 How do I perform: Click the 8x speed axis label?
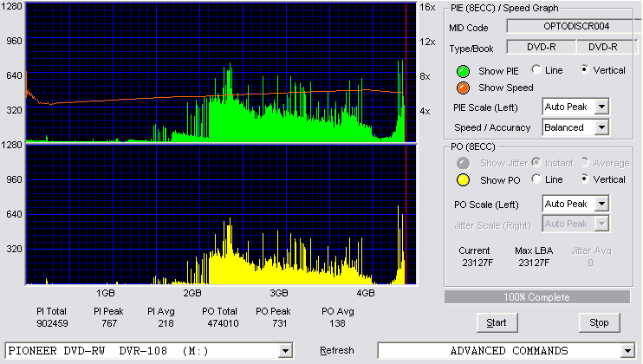pos(425,76)
